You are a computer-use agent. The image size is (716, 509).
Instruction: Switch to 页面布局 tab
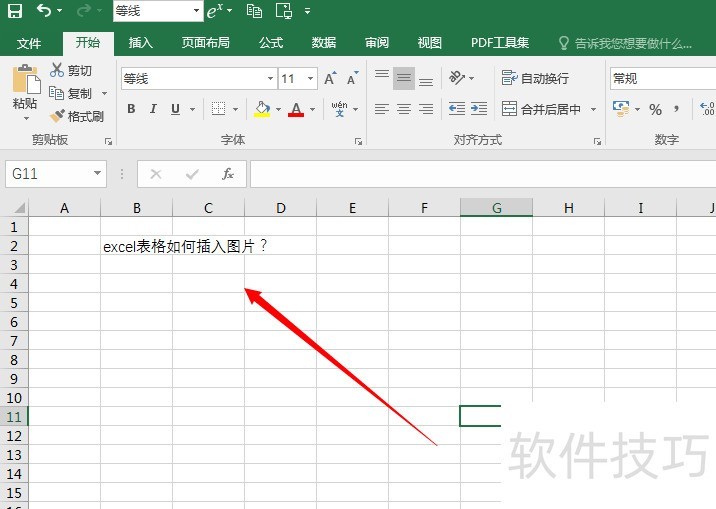205,43
